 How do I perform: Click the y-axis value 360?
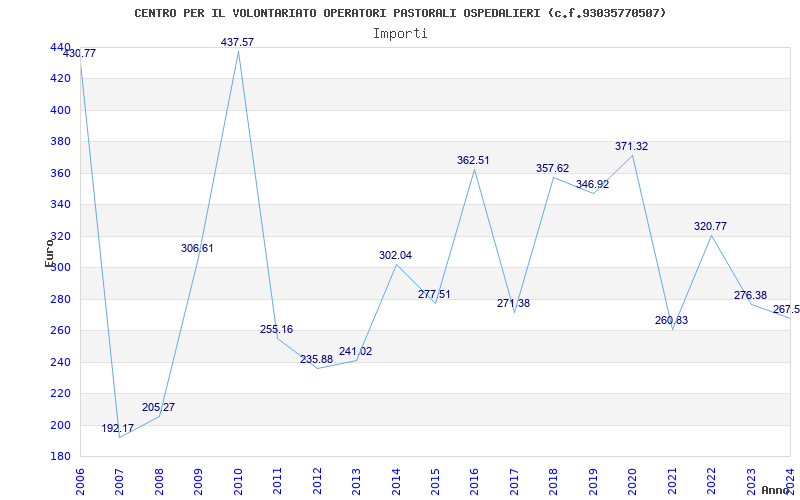(x=60, y=173)
